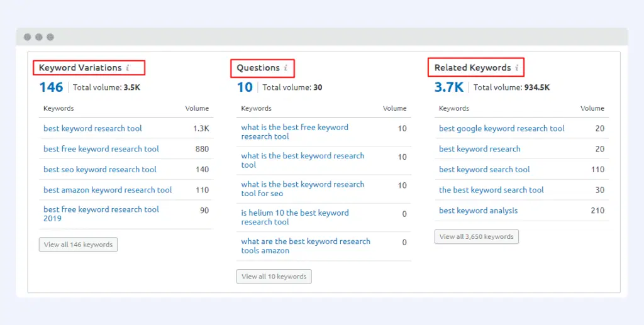Click View all 146 keywords button

[x=78, y=245]
